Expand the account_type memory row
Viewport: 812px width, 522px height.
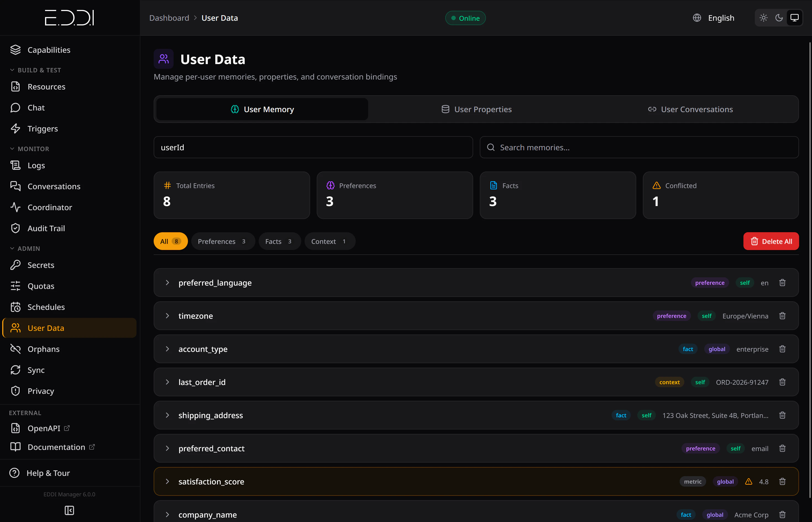(x=167, y=349)
